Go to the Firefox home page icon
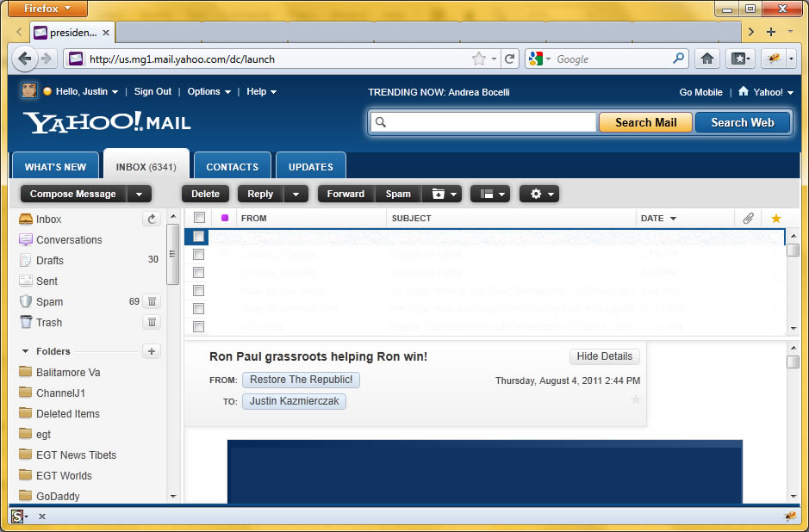The height and width of the screenshot is (532, 809). coord(707,59)
